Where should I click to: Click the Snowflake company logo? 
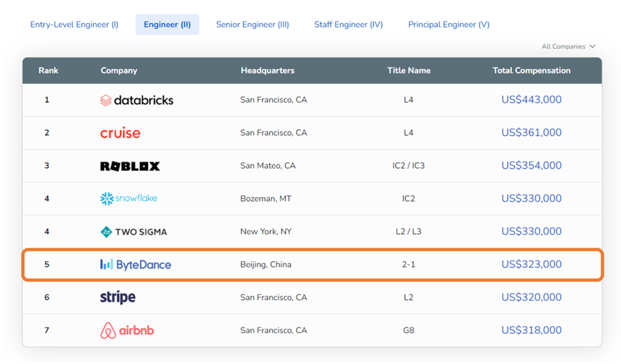(x=129, y=198)
